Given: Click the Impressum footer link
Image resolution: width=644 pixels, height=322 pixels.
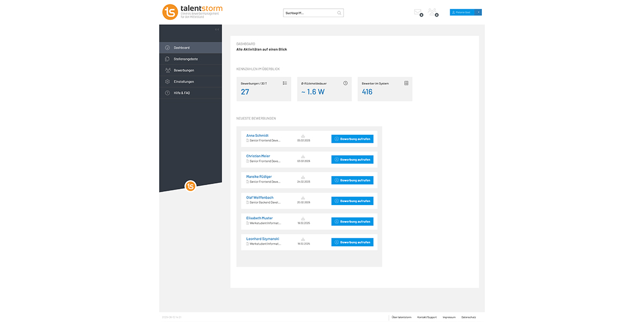Looking at the screenshot, I should point(449,317).
